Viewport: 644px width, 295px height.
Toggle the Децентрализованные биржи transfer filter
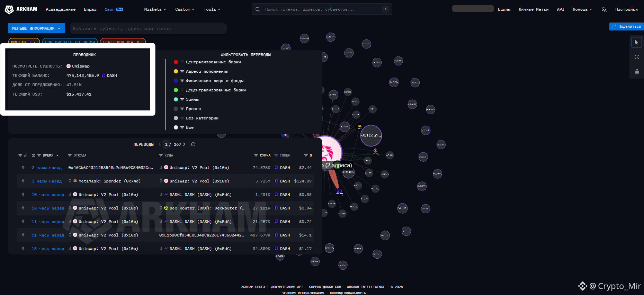216,90
